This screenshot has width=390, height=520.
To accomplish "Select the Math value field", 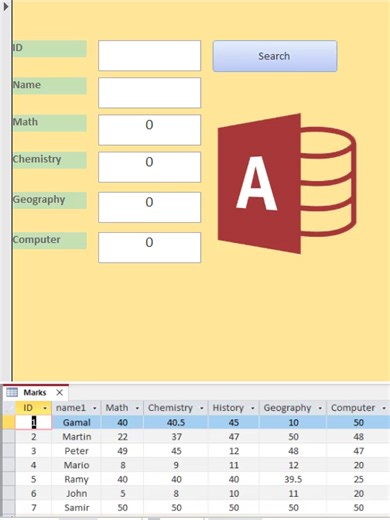I will tap(149, 130).
